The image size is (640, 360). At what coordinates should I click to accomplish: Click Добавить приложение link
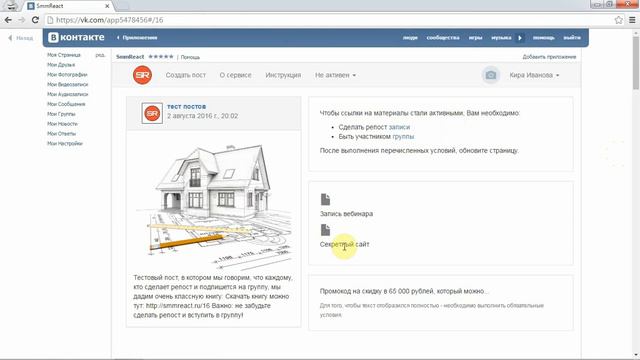(x=549, y=57)
